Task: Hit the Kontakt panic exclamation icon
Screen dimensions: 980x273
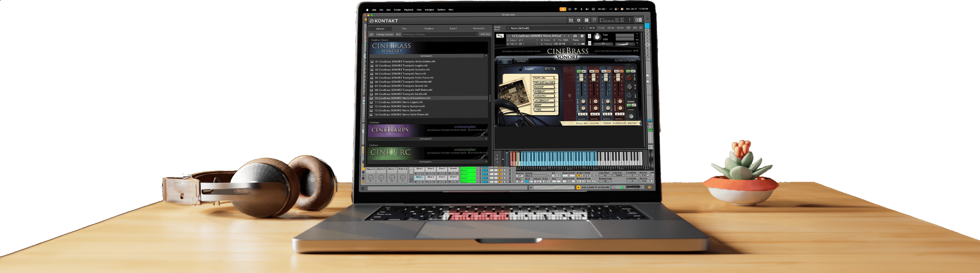Action: point(629,20)
